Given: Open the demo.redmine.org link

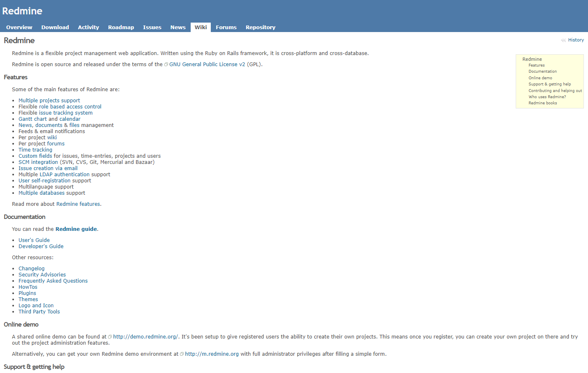Looking at the screenshot, I should click(x=146, y=337).
